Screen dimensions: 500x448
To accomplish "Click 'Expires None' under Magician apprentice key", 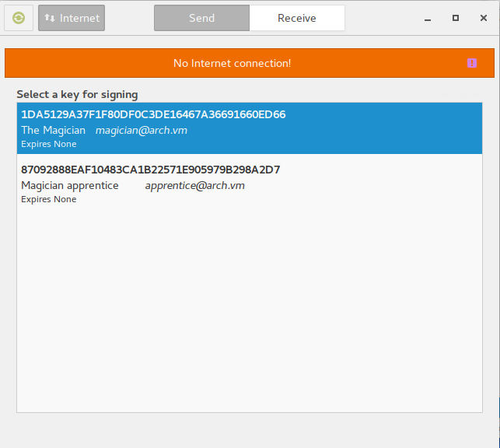I will 49,199.
